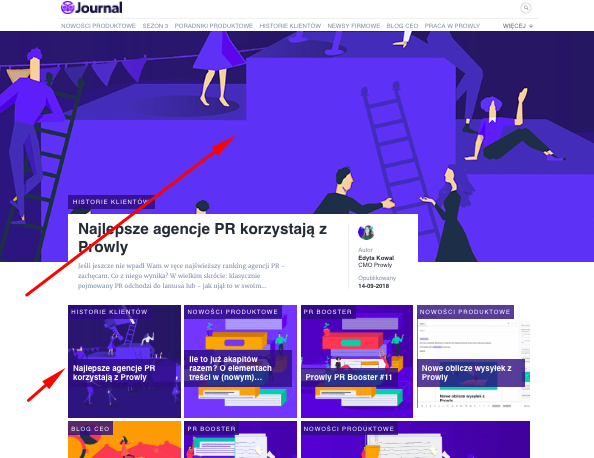Open Newsy Firmowe section
This screenshot has width=594, height=458.
click(353, 26)
